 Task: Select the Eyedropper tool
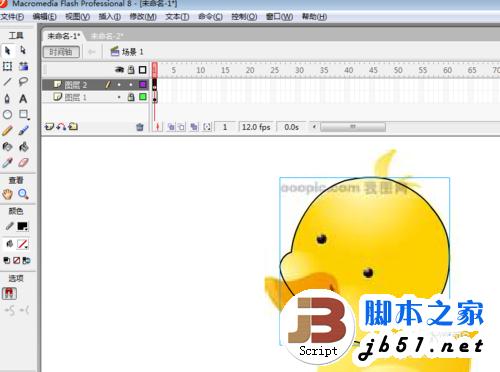tap(7, 163)
